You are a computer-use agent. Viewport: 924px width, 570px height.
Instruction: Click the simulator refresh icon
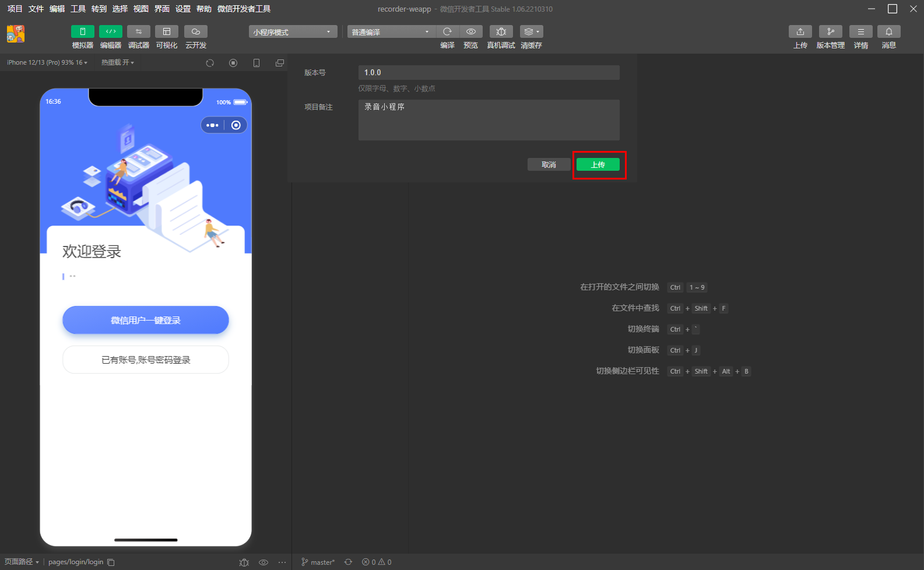(210, 63)
